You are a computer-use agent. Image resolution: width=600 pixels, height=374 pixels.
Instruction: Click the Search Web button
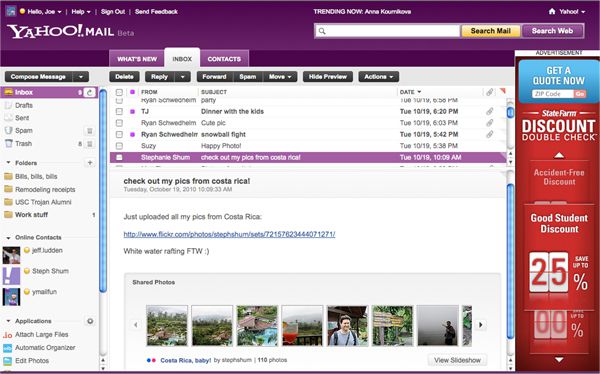(x=552, y=31)
